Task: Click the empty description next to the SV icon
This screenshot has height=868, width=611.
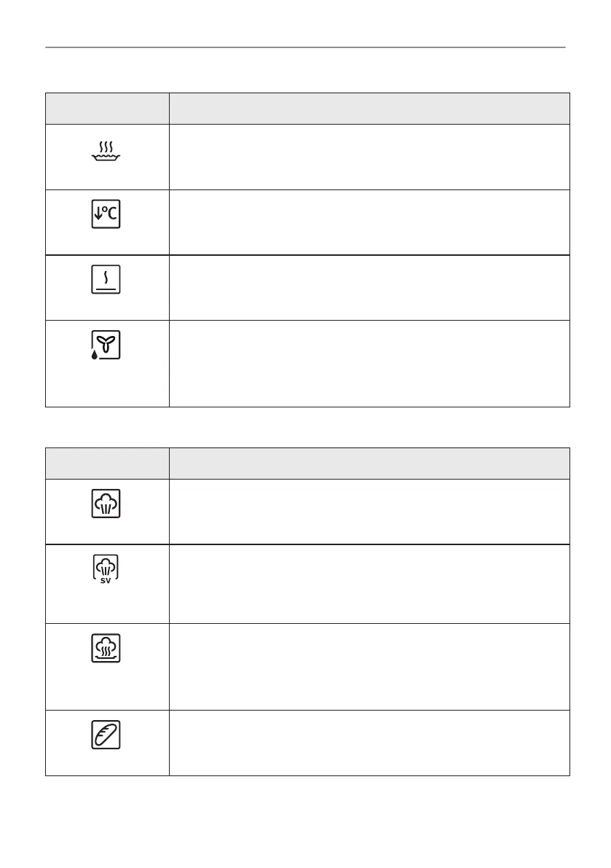Action: coord(368,583)
